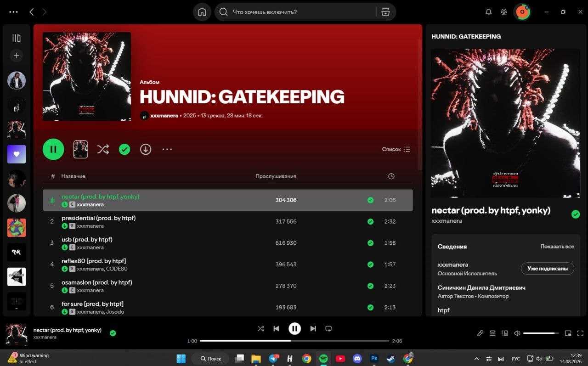588x366 pixels.
Task: Open artist xxxmanera in the album header
Action: tap(164, 116)
